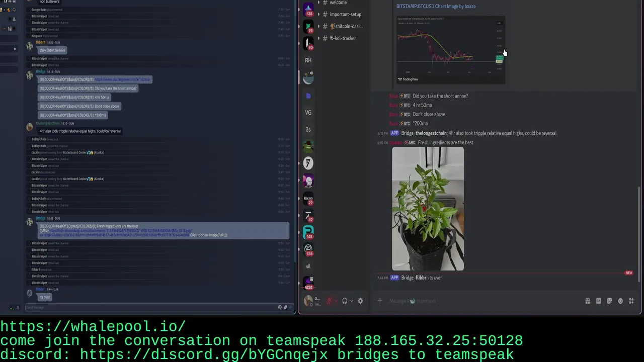Open the green frog avatar server
This screenshot has width=644, height=362.
pyautogui.click(x=308, y=146)
